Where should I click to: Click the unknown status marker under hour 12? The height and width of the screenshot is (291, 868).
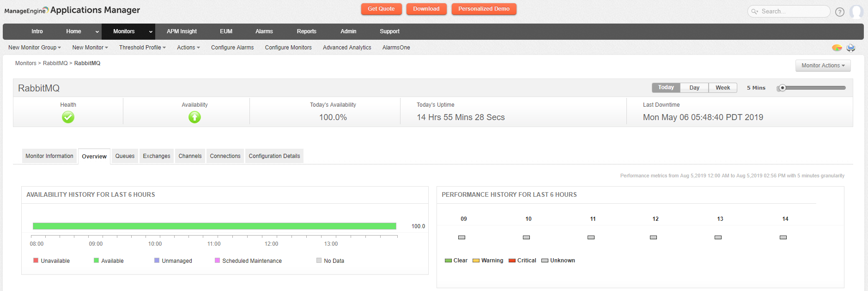[x=653, y=237]
